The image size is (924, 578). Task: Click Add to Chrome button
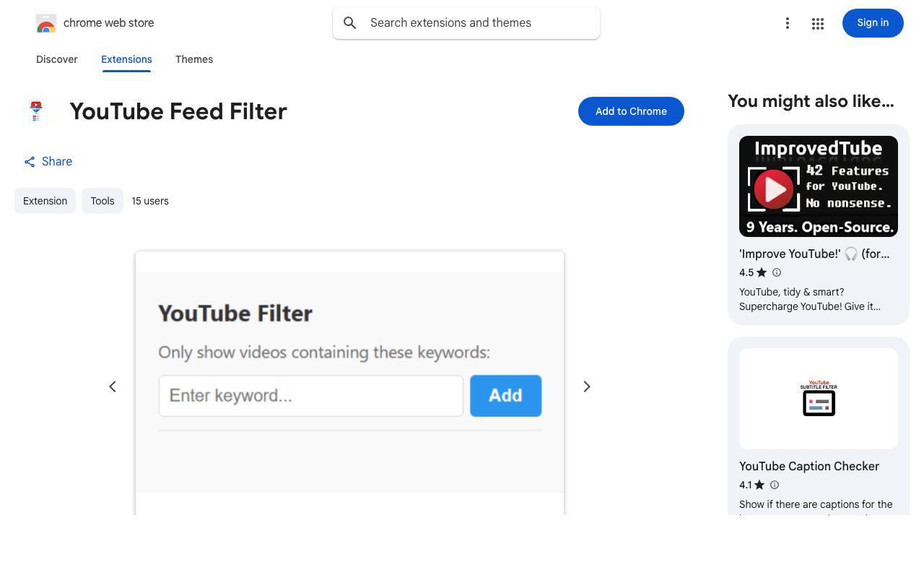631,111
